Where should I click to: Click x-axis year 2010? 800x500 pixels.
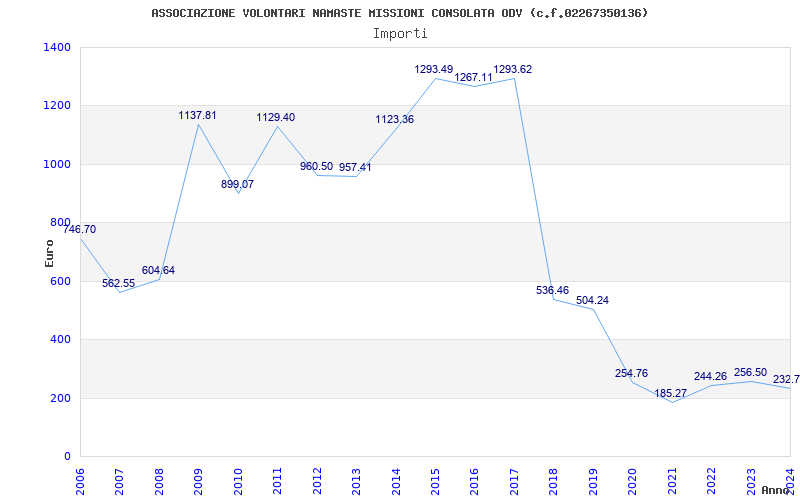coord(238,482)
